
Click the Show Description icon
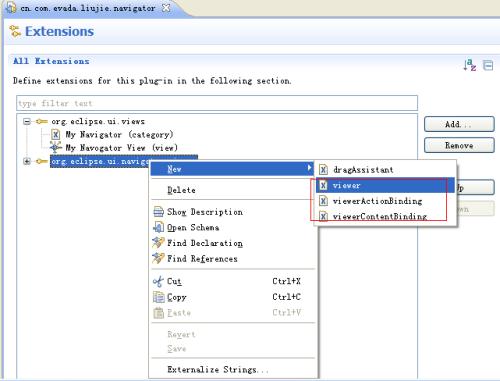click(x=159, y=212)
